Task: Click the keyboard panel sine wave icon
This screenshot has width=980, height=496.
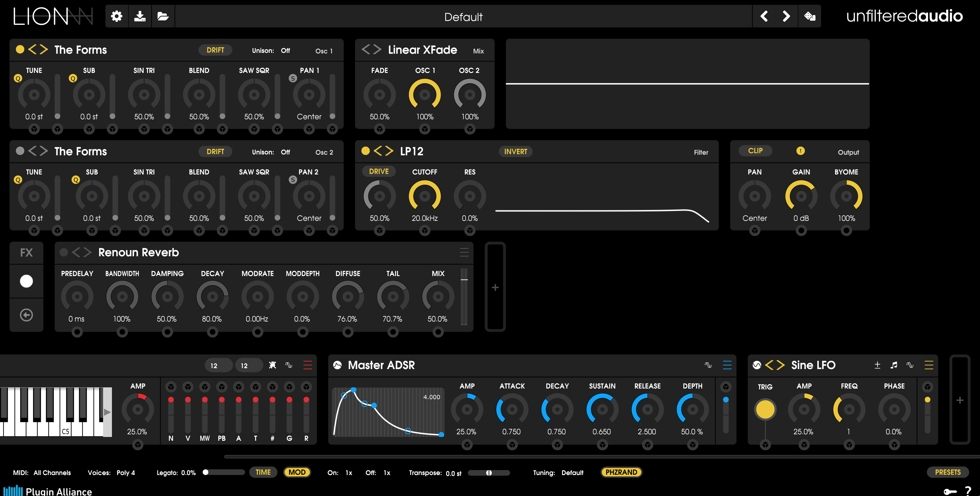Action: click(x=289, y=365)
